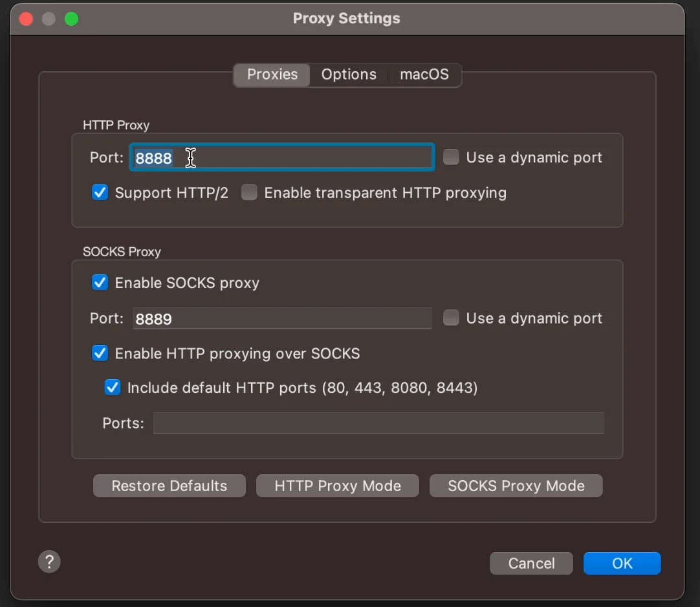
Task: Cancel the proxy settings dialog
Action: coord(531,563)
